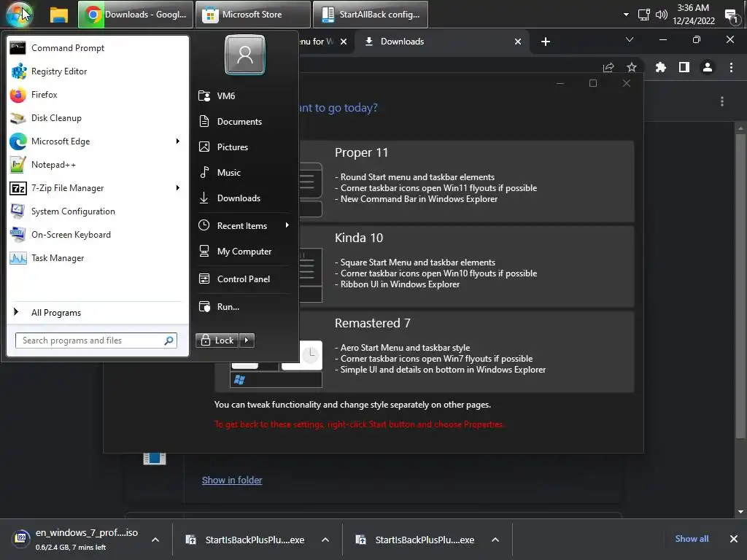Expand options for the first StartIsBackPlusPlus exe
This screenshot has height=560, width=747.
pos(325,540)
